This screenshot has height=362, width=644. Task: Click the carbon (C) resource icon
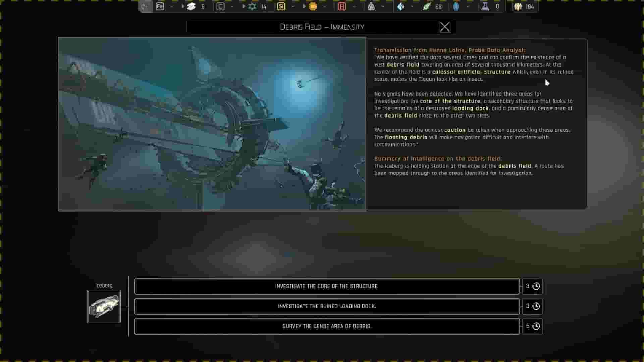(220, 6)
